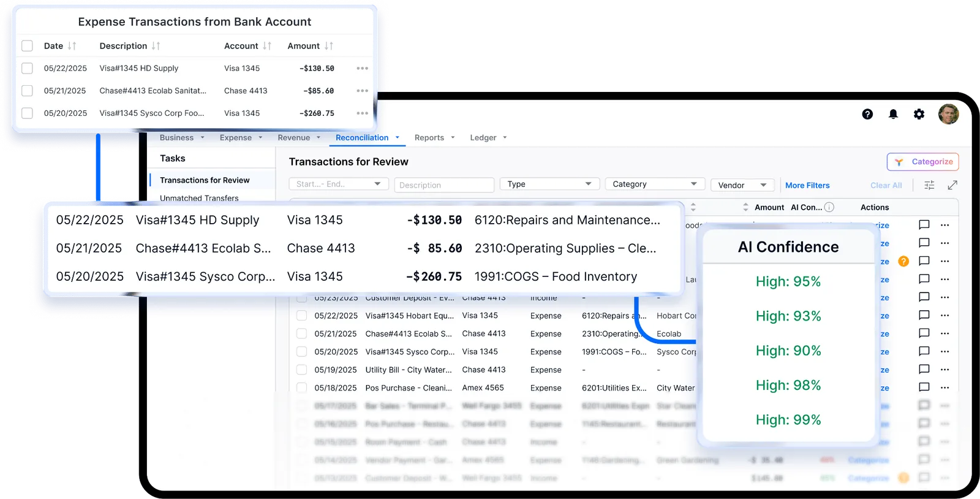Click the Categorize button
Image resolution: width=980 pixels, height=499 pixels.
pos(922,162)
